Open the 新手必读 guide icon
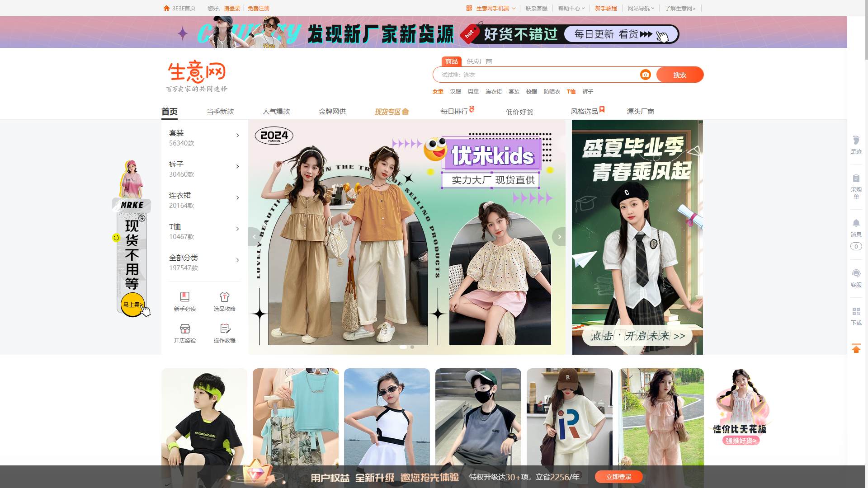868x488 pixels. click(184, 297)
